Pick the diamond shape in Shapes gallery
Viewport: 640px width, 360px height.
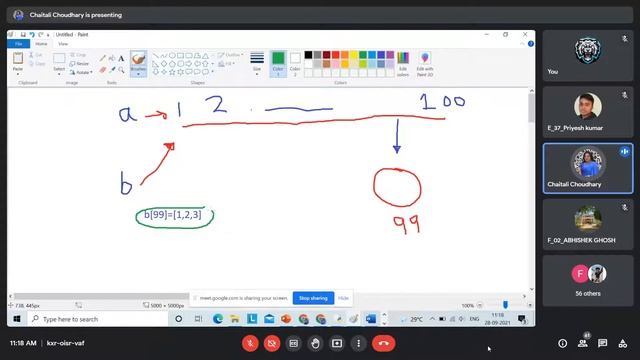(164, 64)
